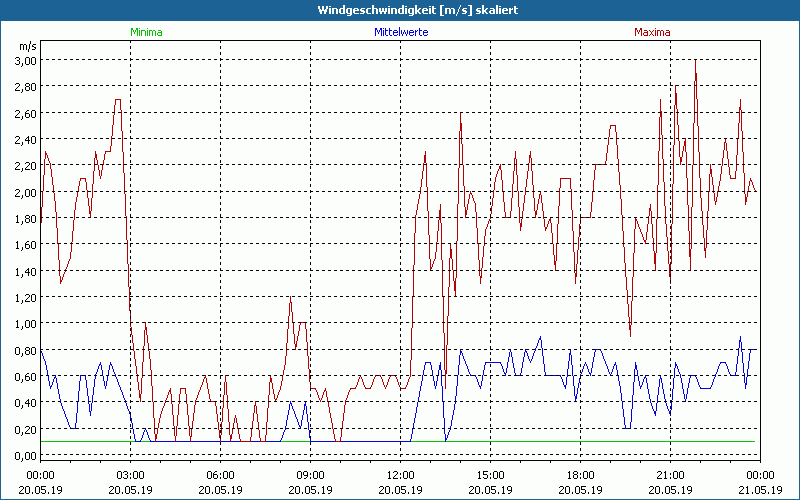Select the 21.05.19 date label
The width and height of the screenshot is (800, 500).
point(760,489)
